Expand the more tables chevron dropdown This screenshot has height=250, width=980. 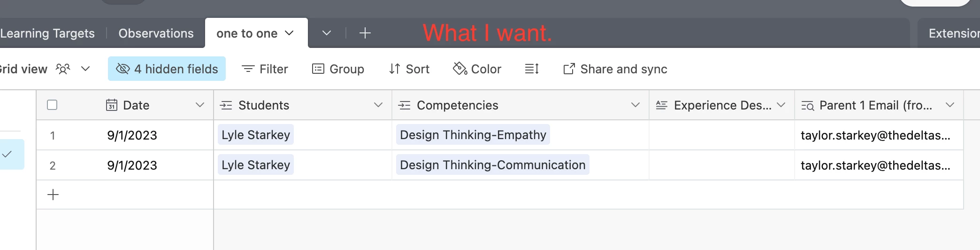point(327,33)
